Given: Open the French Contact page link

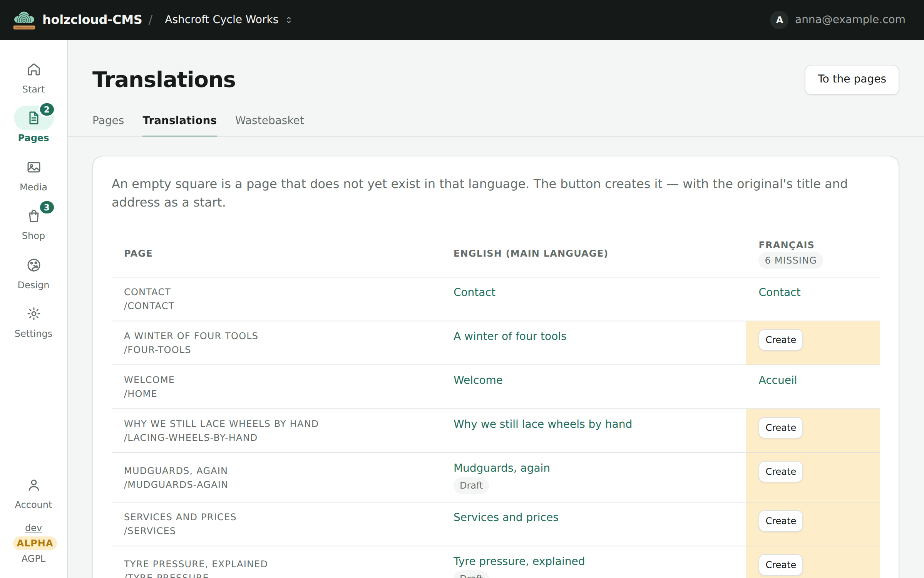Looking at the screenshot, I should pos(779,292).
